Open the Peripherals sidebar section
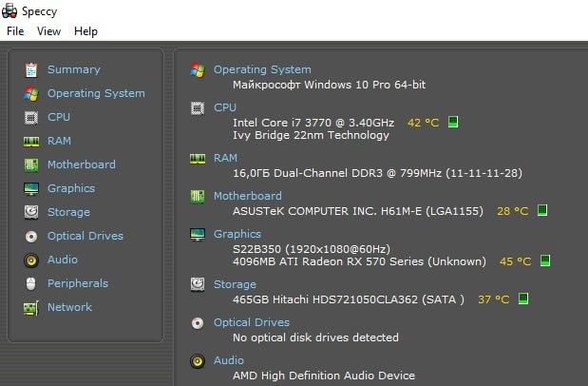The image size is (588, 386). (78, 283)
